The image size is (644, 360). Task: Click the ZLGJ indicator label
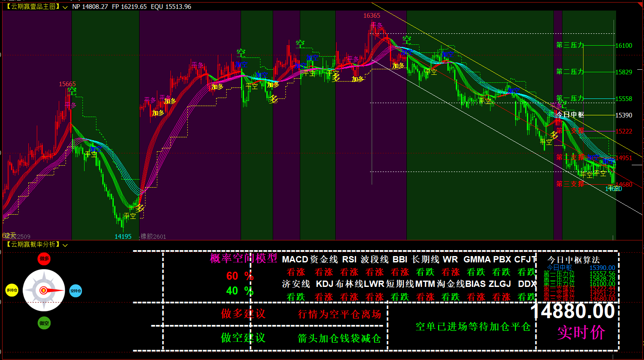pyautogui.click(x=500, y=284)
